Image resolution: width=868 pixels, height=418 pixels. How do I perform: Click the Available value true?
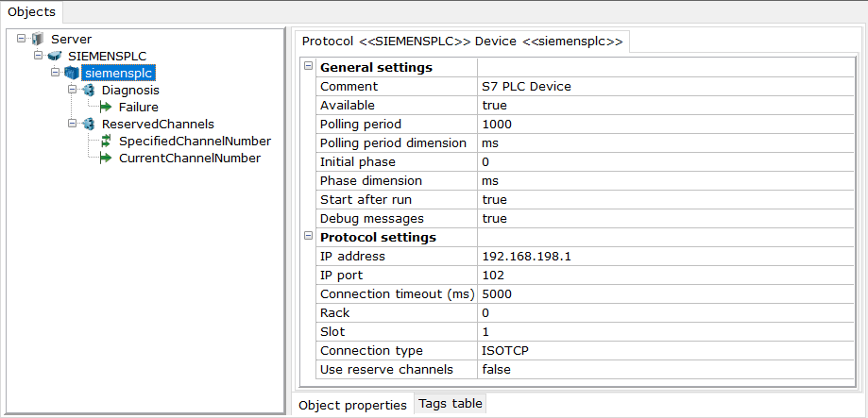click(x=666, y=105)
